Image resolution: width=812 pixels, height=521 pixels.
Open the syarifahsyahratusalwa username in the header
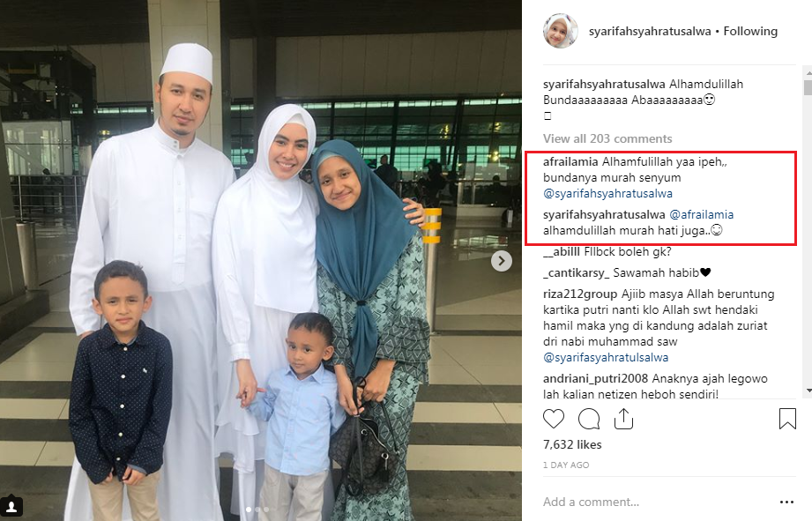coord(650,31)
